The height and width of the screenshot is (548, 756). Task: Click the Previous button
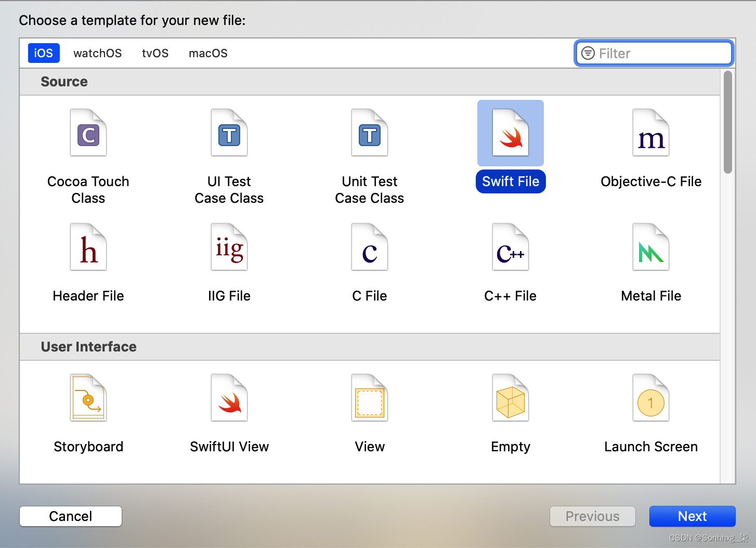point(593,516)
